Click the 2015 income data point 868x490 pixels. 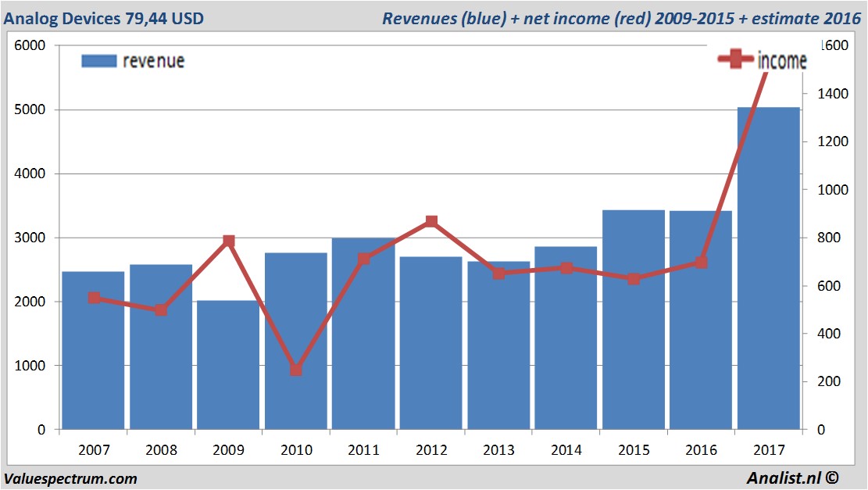click(x=634, y=278)
